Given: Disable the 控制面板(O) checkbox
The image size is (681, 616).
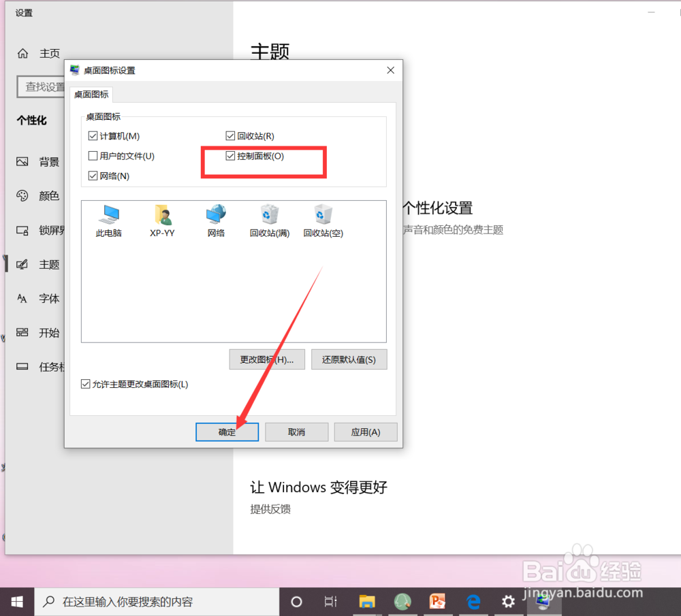Looking at the screenshot, I should click(231, 156).
